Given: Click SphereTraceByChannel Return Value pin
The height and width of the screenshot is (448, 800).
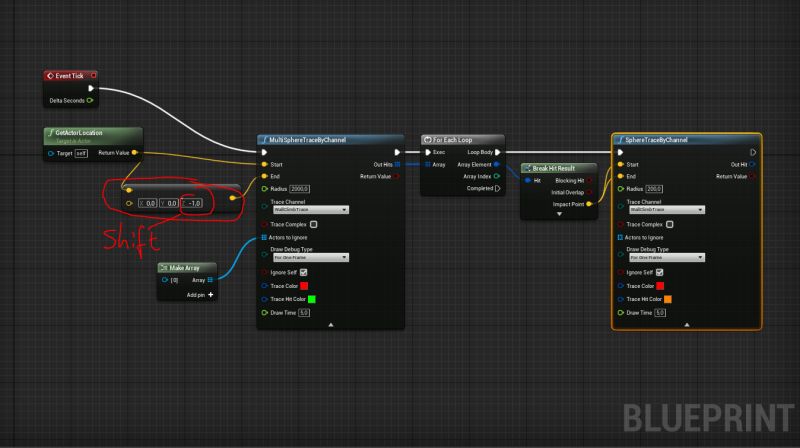Looking at the screenshot, I should (x=753, y=177).
